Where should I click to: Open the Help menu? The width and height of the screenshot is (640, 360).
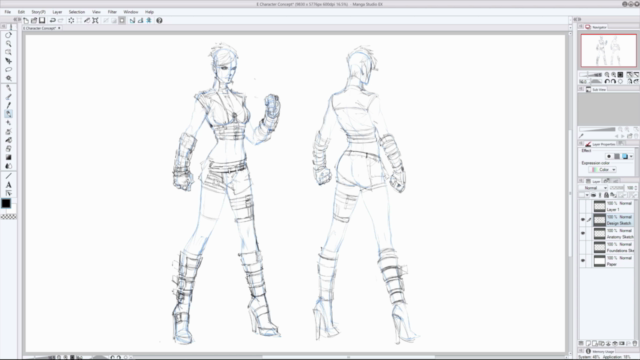tap(149, 12)
